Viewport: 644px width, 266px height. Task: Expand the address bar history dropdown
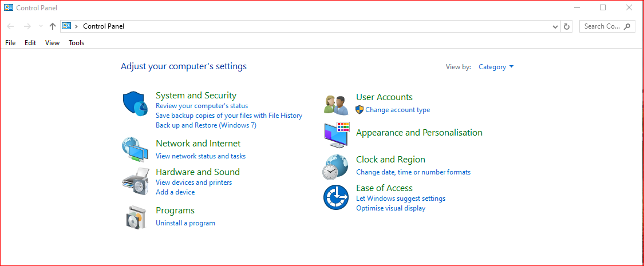[x=555, y=26]
